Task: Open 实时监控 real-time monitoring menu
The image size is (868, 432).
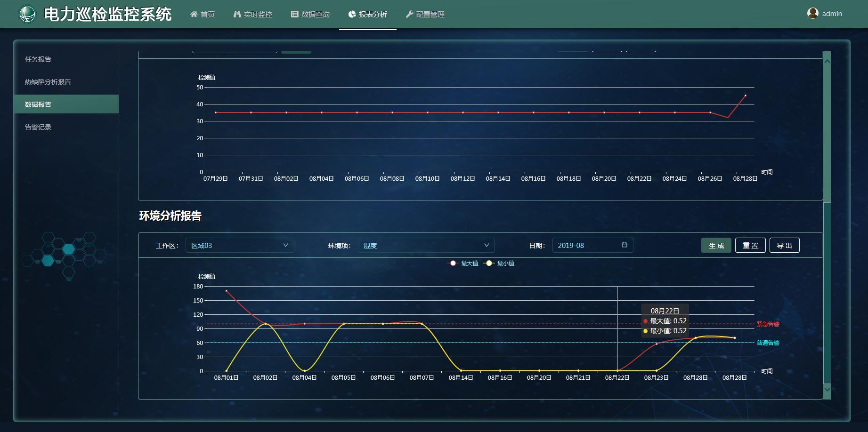Action: 253,15
